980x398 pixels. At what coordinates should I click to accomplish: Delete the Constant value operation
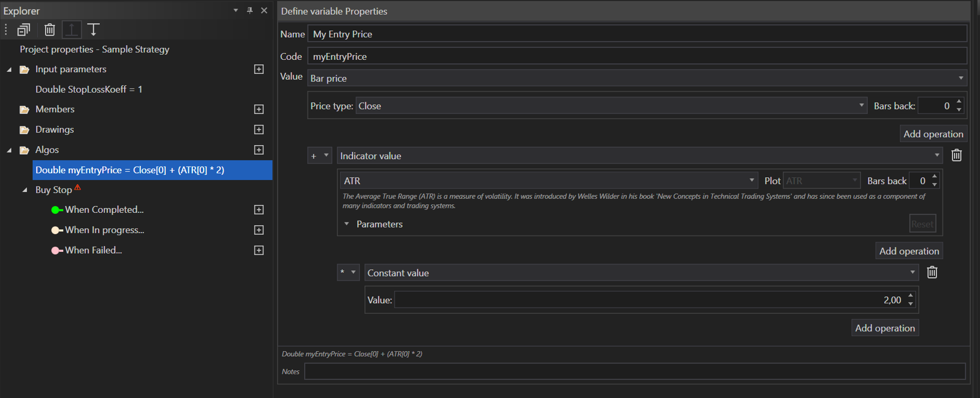932,273
